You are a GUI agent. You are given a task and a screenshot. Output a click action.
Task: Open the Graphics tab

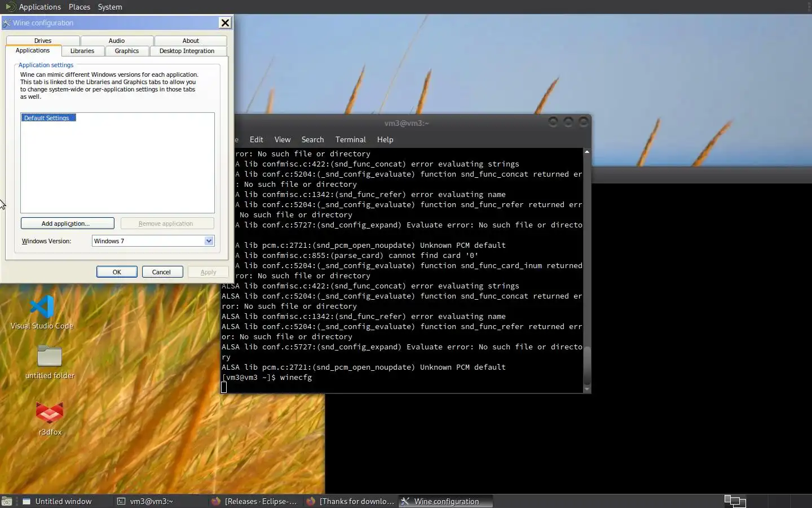click(x=127, y=51)
